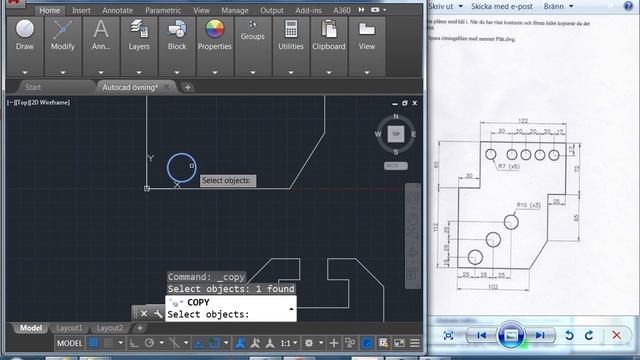The image size is (640, 360).
Task: Open the Clipboard panel in the ribbon
Action: pyautogui.click(x=329, y=46)
